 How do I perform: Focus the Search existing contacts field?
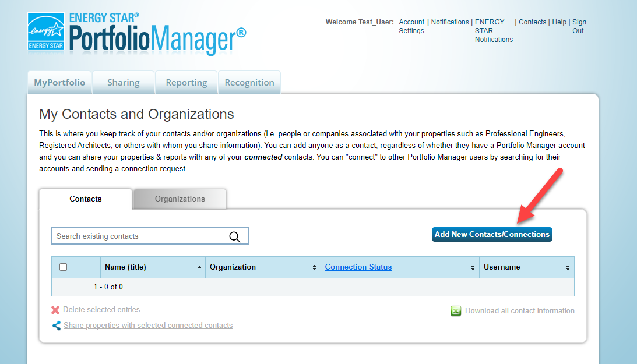(150, 236)
